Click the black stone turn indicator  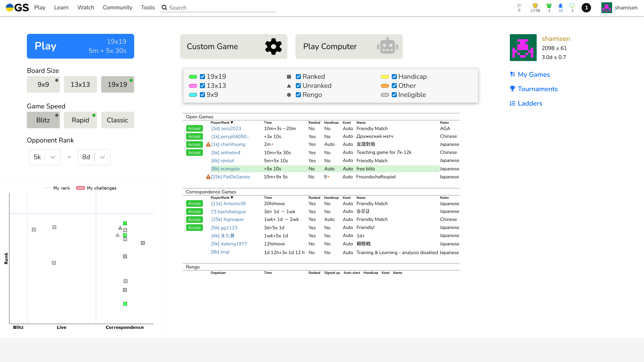[x=586, y=8]
